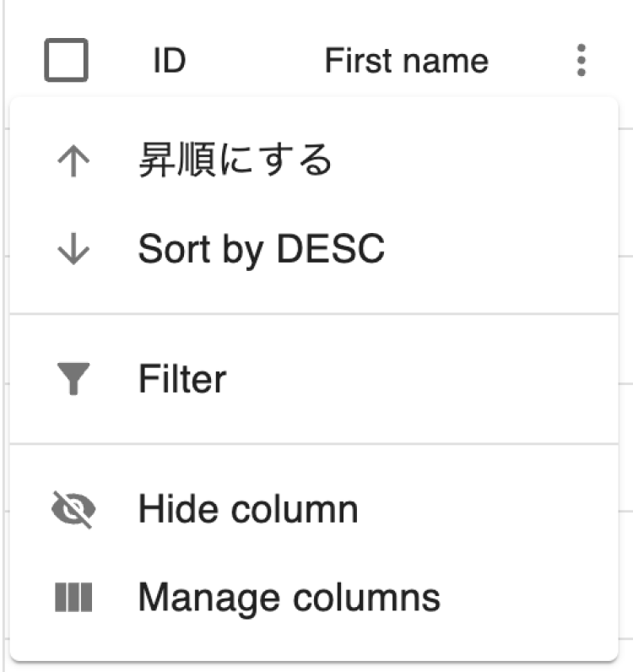Click the three-bar columns icon

coord(73,598)
